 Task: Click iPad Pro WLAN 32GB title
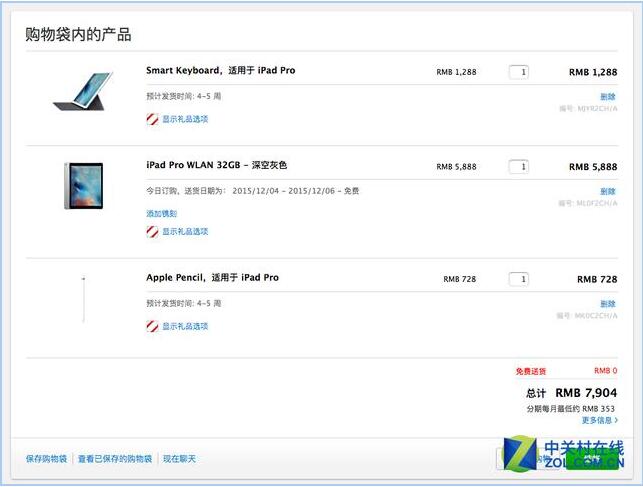[217, 165]
